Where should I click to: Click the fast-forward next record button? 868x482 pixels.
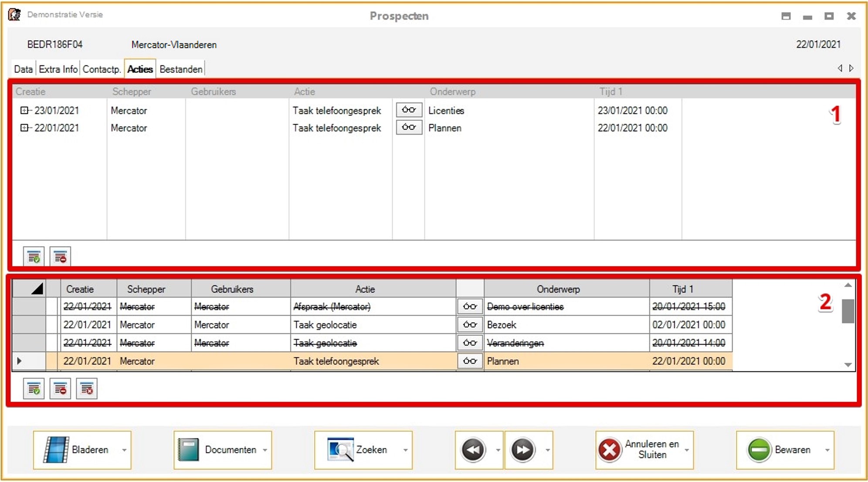coord(523,450)
